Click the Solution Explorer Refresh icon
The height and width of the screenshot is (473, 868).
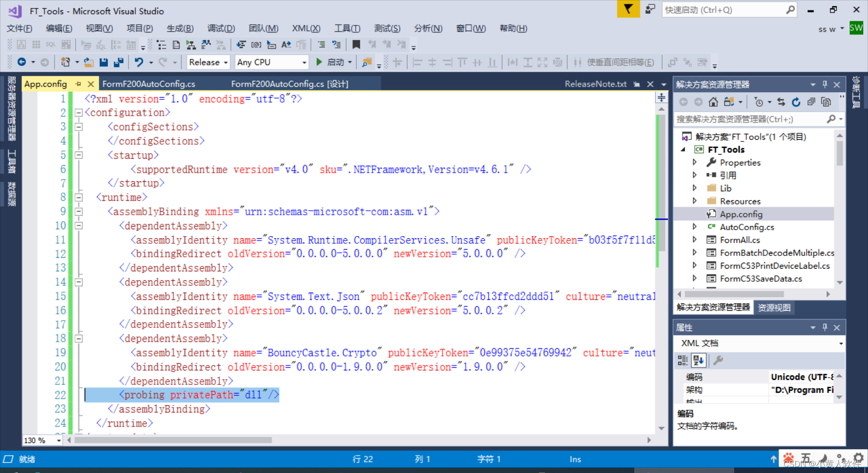(796, 102)
